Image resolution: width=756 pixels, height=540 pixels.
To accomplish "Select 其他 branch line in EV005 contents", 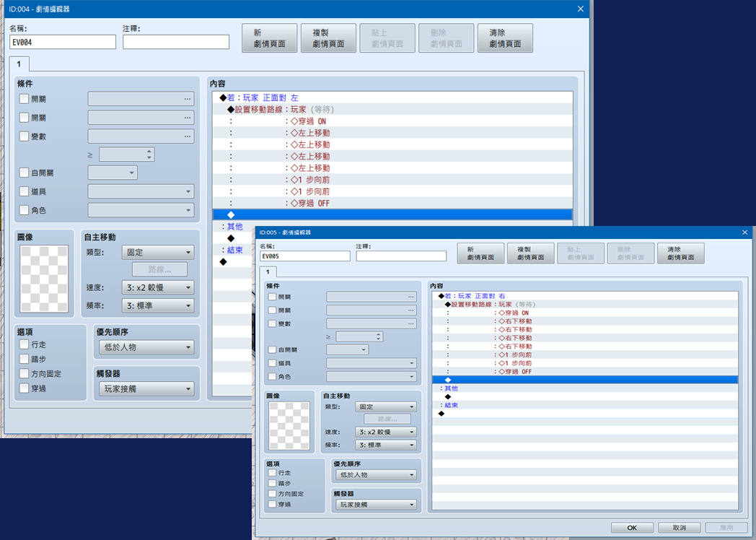I will pos(585,388).
